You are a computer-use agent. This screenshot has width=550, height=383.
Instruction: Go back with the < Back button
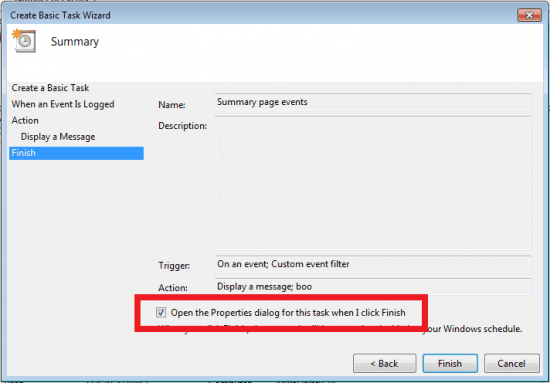click(x=384, y=363)
